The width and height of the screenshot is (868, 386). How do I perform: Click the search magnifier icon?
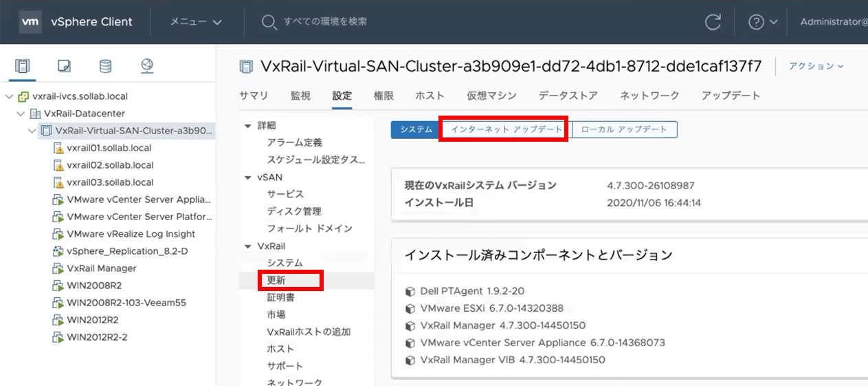point(269,22)
